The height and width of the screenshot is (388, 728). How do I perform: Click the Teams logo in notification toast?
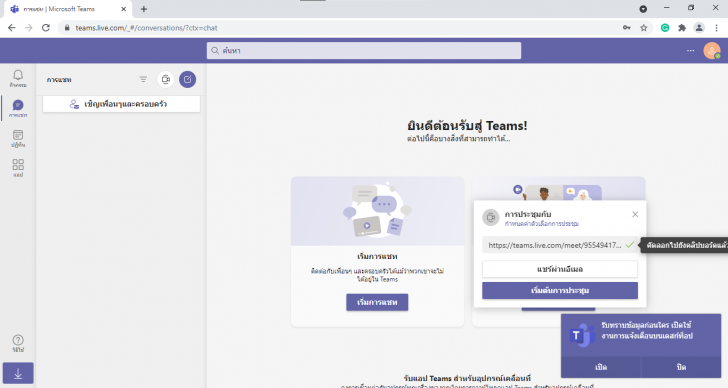[x=583, y=335]
